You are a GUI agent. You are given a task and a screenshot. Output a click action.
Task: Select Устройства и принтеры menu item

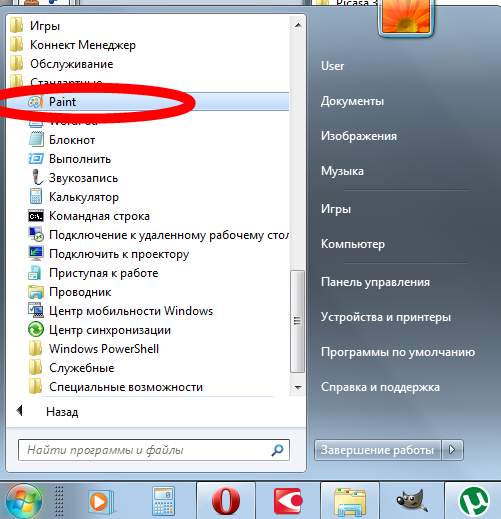[x=386, y=317]
